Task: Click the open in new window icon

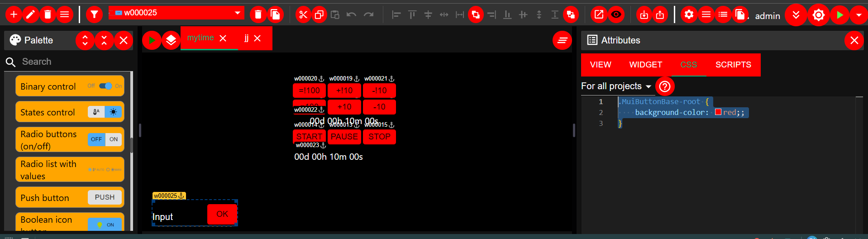Action: pos(599,14)
